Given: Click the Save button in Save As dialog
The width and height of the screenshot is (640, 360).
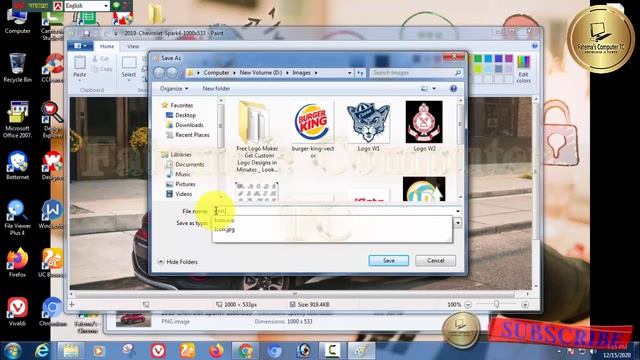Looking at the screenshot, I should (x=389, y=260).
